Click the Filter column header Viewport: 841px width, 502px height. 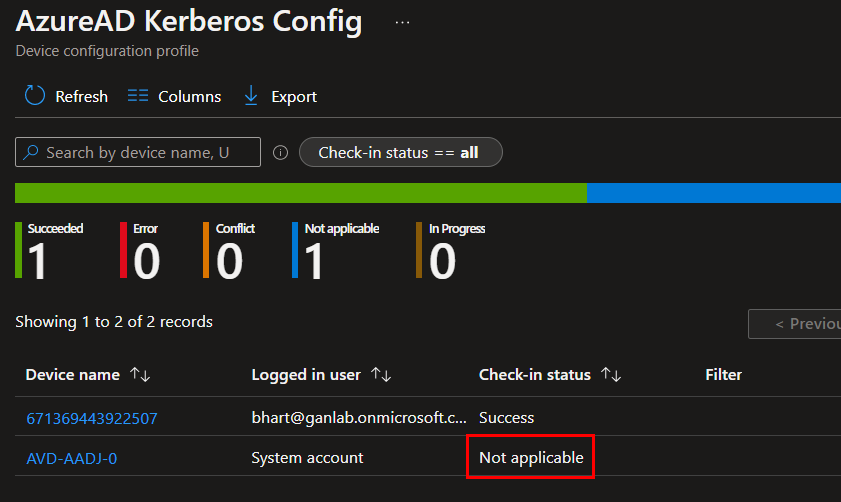point(723,375)
